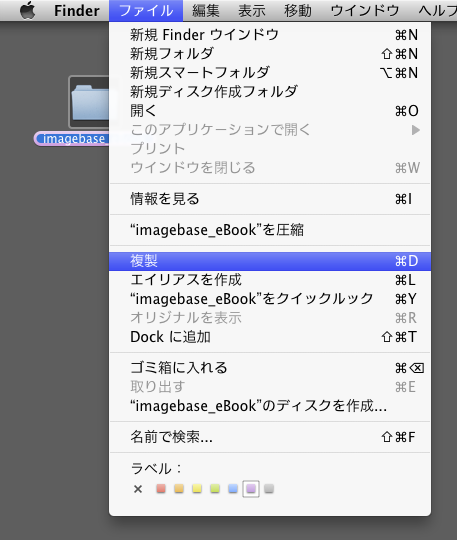Select the imagebase folder icon on desktop

click(90, 102)
